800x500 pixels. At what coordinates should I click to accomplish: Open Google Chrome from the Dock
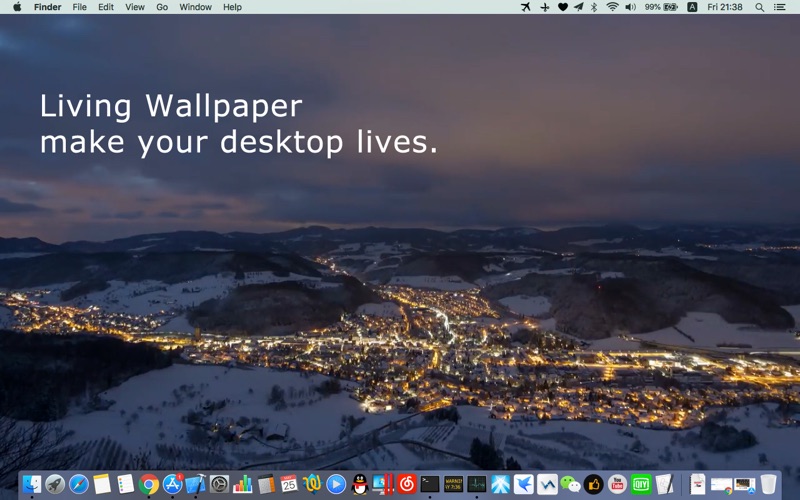(x=149, y=484)
